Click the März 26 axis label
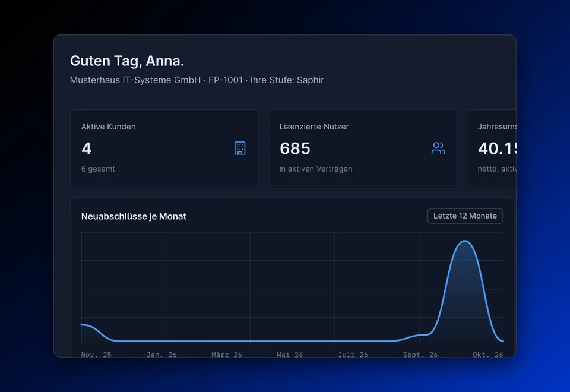Image resolution: width=570 pixels, height=392 pixels. tap(226, 355)
